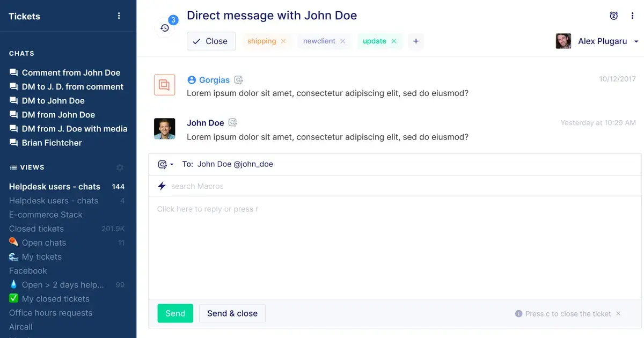Expand the channel dropdown arrow in composer
The width and height of the screenshot is (644, 338).
(x=171, y=164)
